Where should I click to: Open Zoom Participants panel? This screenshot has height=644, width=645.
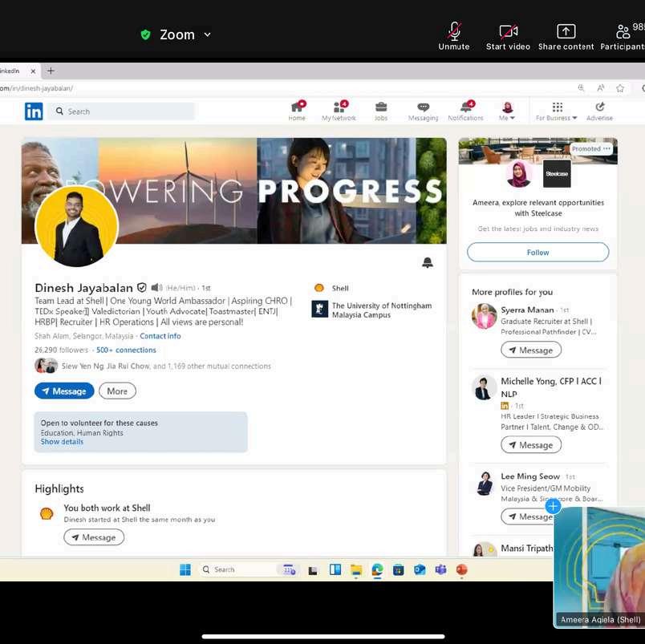[x=623, y=37]
